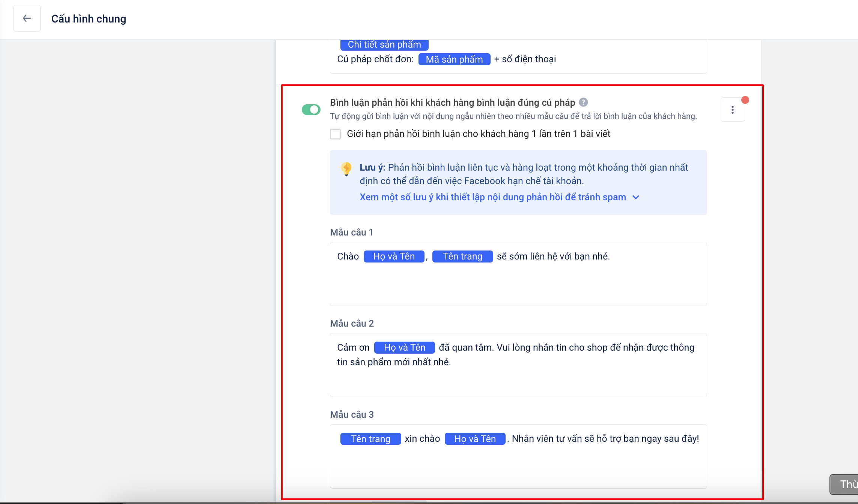Screen dimensions: 858x504
Task: Click the question mark help icon
Action: [583, 102]
